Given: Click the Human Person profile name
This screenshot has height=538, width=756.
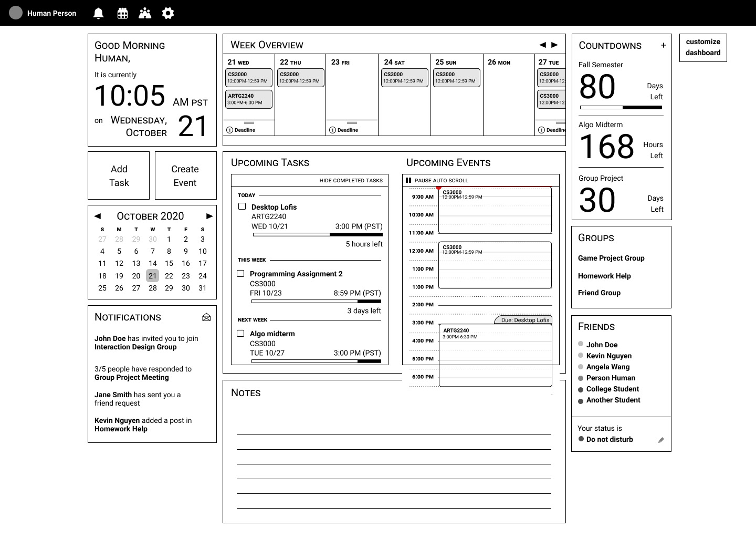Looking at the screenshot, I should [x=51, y=13].
